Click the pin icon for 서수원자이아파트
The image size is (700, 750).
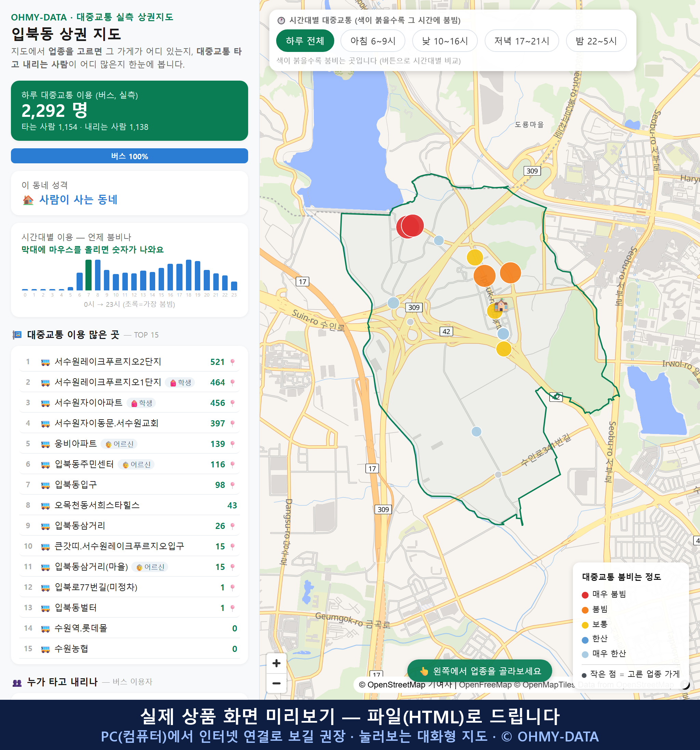pyautogui.click(x=232, y=403)
